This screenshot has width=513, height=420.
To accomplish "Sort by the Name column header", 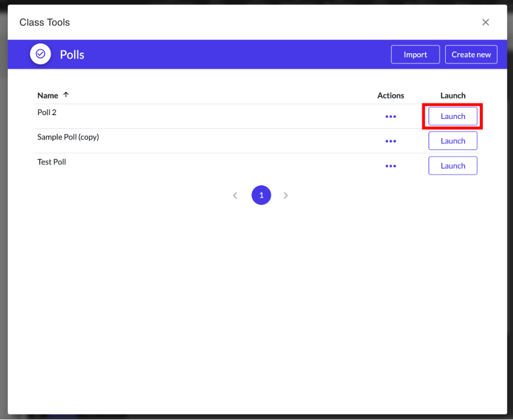I will (48, 95).
